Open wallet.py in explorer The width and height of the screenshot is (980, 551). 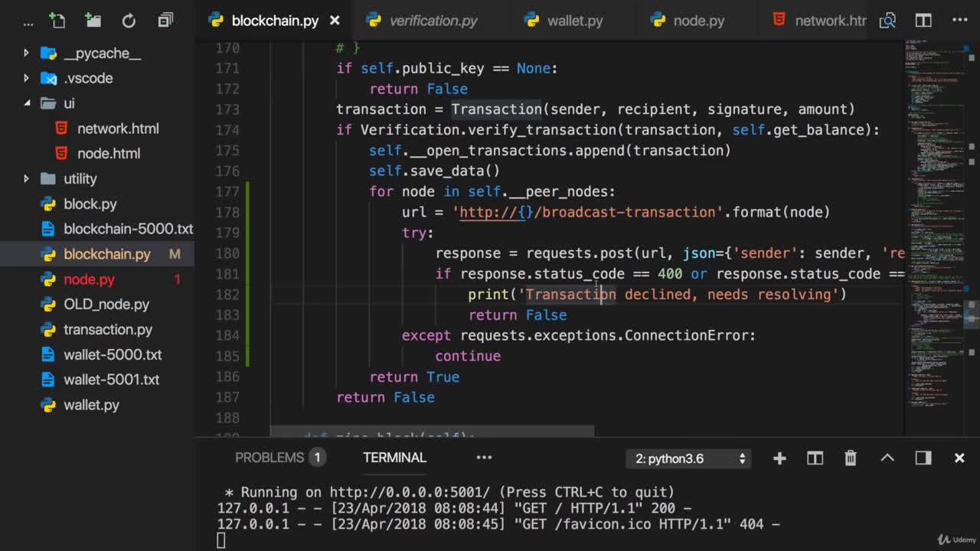click(x=91, y=405)
